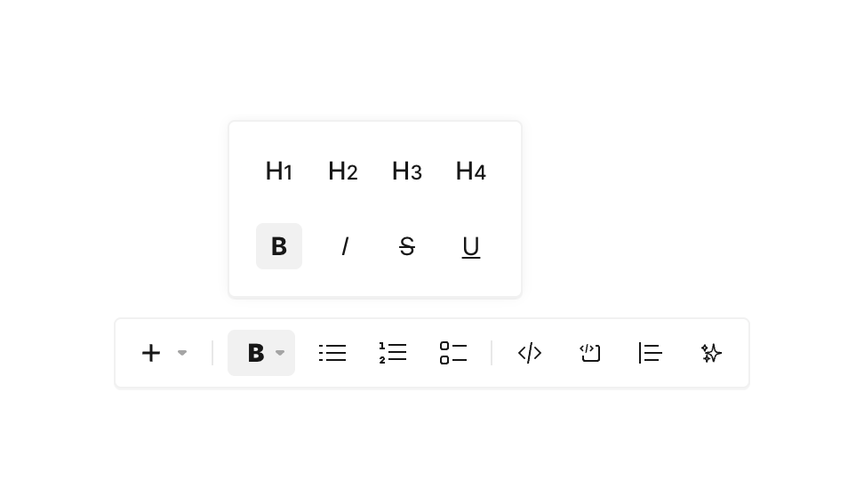Expand the arrow beside the plus icon
The height and width of the screenshot is (504, 864).
pyautogui.click(x=182, y=353)
